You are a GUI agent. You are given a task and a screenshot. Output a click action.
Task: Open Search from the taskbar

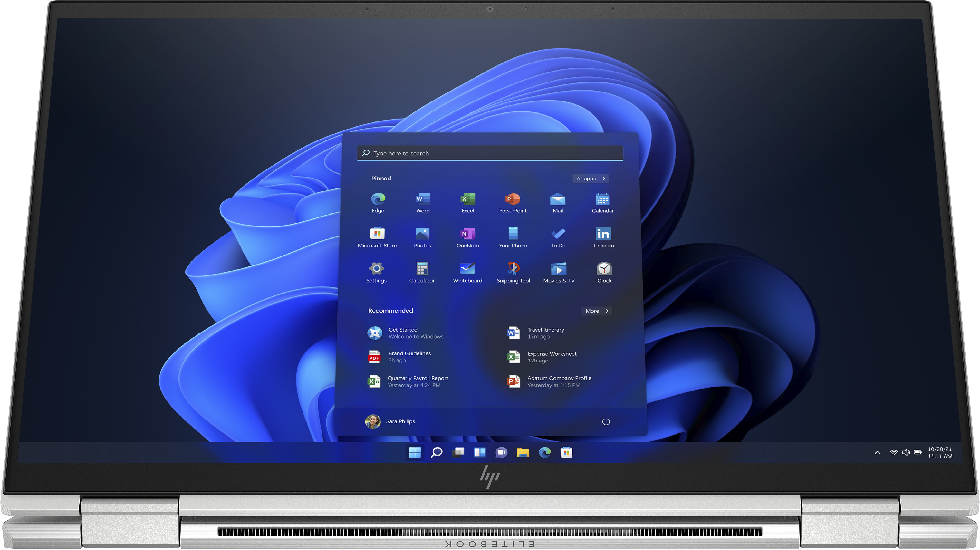coord(436,452)
